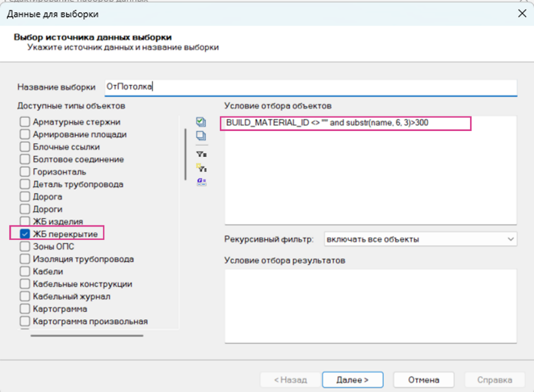Click the select all types icon
Viewport: 534px width, 392px height.
click(201, 122)
